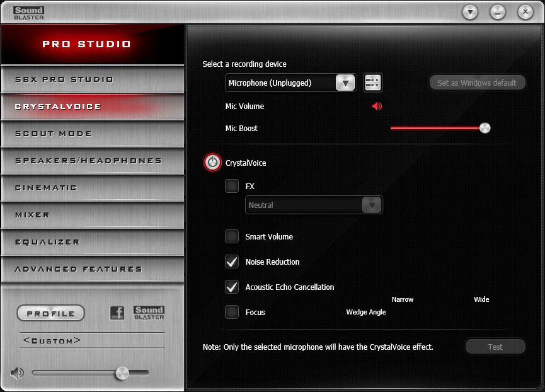545x392 pixels.
Task: Click the Mic Boost slider handle
Action: [485, 128]
